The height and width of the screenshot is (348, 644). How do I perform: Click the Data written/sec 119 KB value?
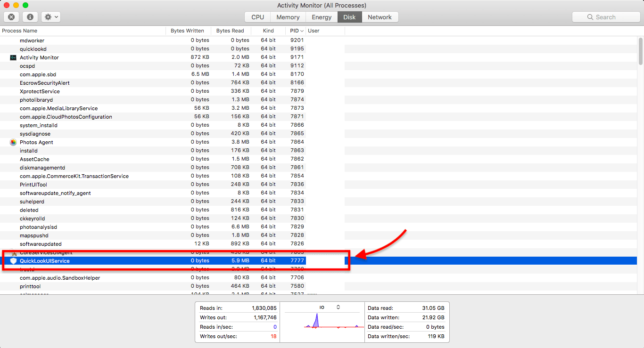point(437,336)
